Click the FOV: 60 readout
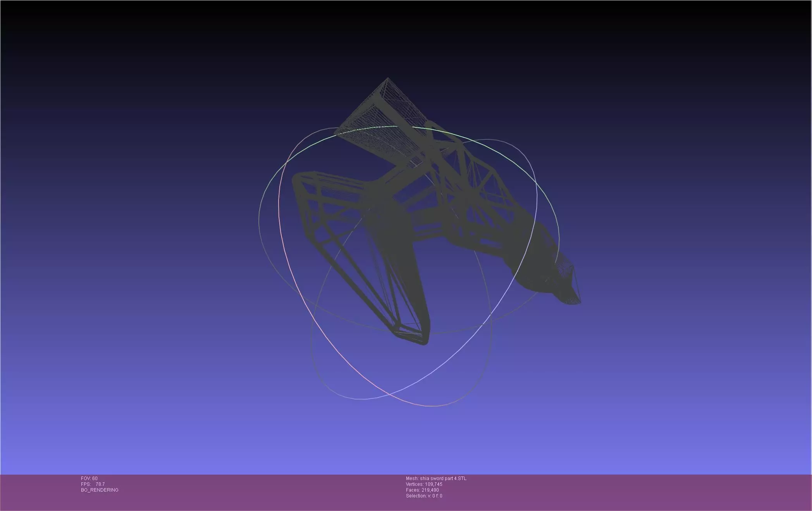The width and height of the screenshot is (812, 511). (x=89, y=478)
